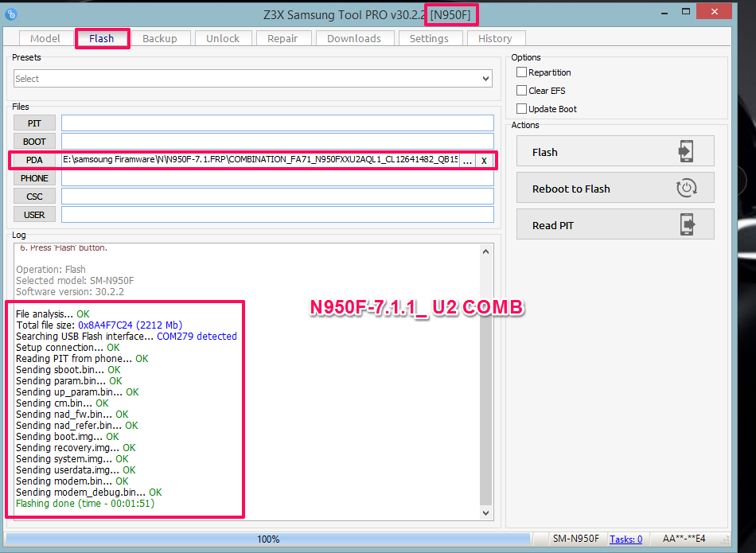Browse PDA file with the ... button
The image size is (756, 553).
pos(467,161)
